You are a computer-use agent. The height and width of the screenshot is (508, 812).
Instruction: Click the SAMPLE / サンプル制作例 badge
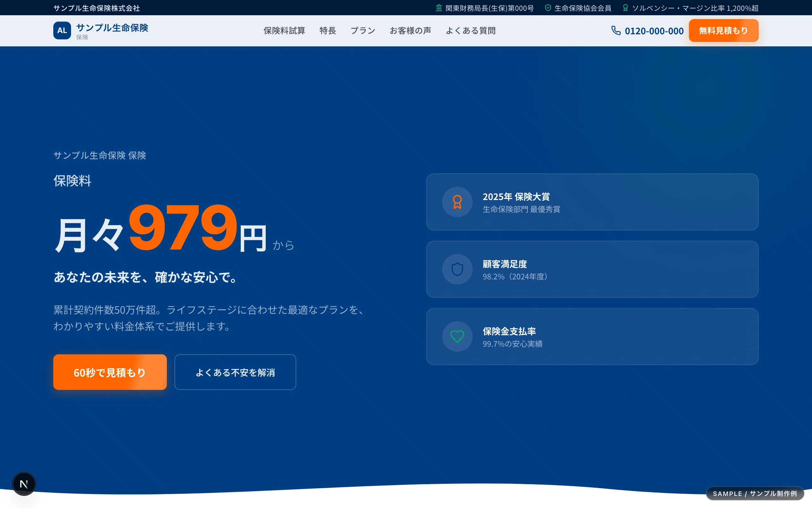[755, 493]
